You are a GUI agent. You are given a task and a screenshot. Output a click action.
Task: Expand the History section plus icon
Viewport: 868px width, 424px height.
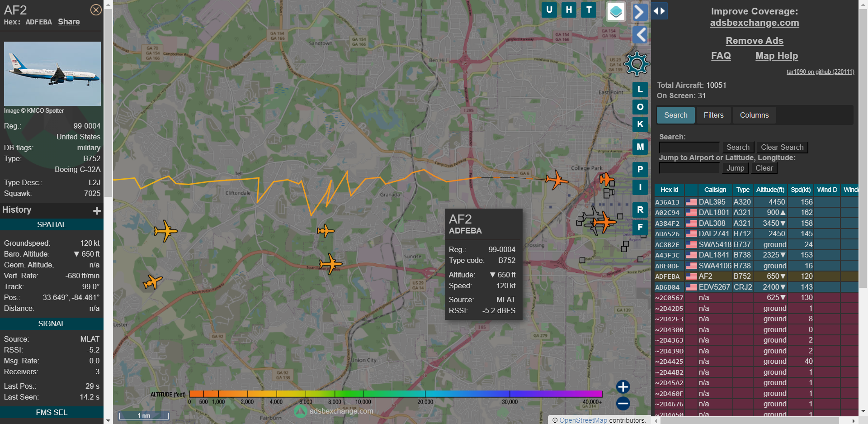[97, 211]
